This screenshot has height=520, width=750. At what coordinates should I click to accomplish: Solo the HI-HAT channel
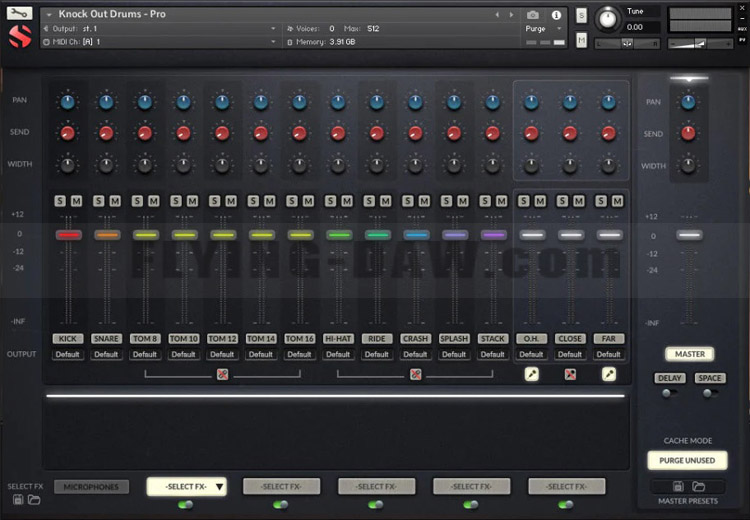coord(331,201)
